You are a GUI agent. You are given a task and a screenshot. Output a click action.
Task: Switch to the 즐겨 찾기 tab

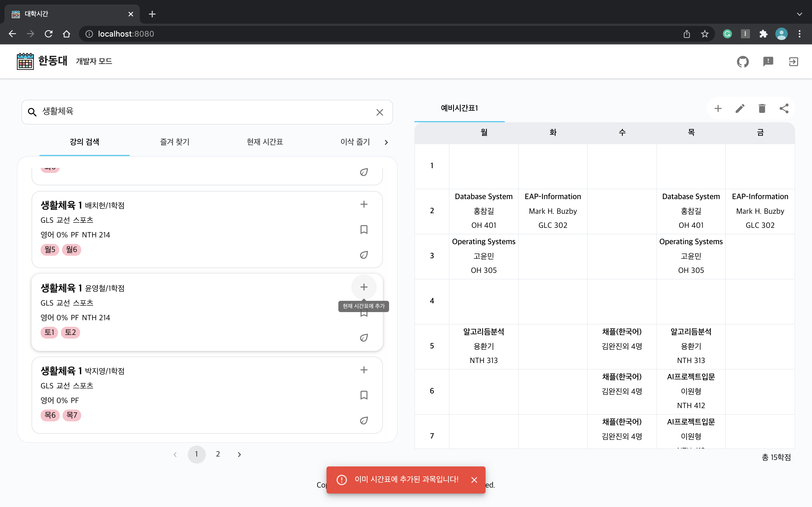175,142
